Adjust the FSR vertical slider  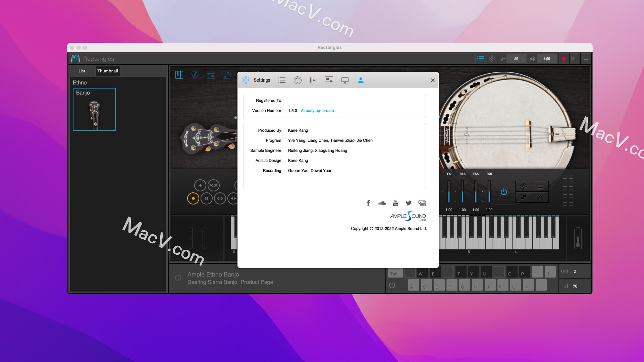coord(489,191)
